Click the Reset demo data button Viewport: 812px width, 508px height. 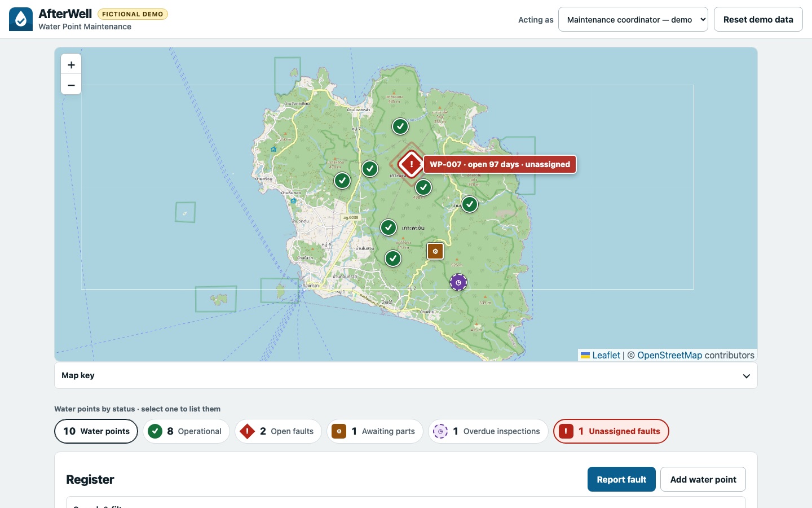(758, 19)
